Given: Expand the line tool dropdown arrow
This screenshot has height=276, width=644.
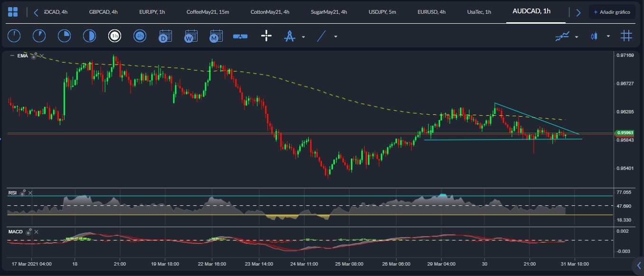Looking at the screenshot, I should point(336,37).
